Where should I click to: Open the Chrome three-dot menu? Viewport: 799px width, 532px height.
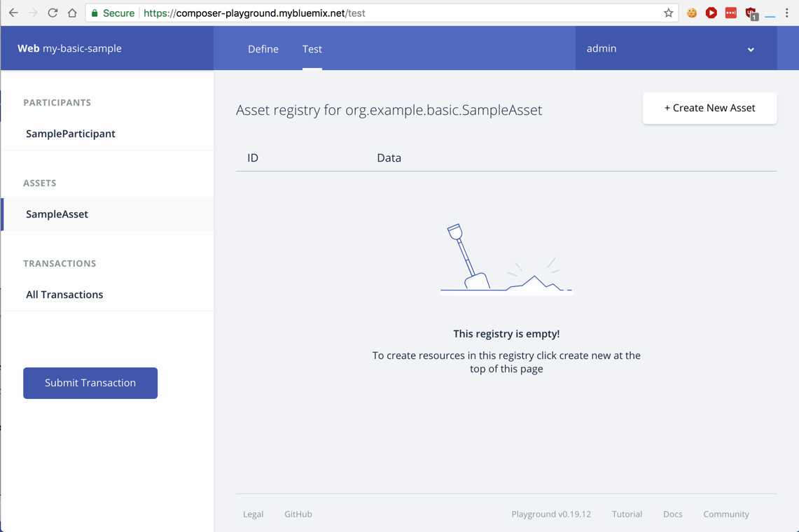pos(787,13)
